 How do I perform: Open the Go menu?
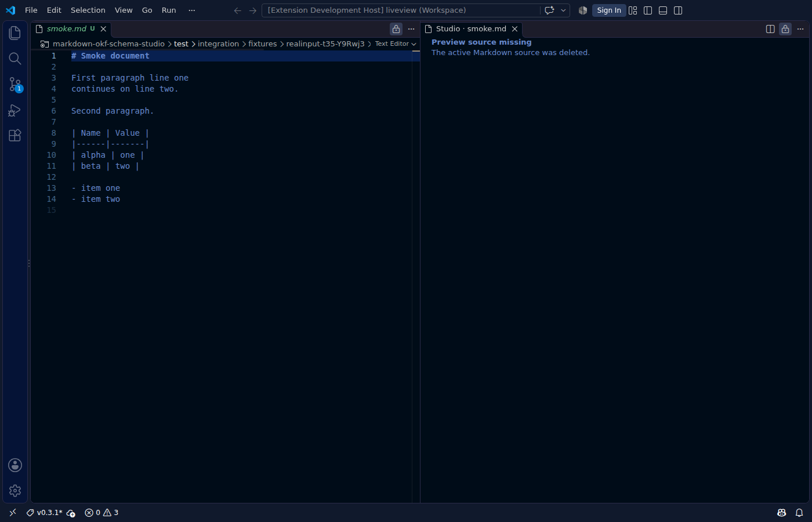pyautogui.click(x=147, y=10)
